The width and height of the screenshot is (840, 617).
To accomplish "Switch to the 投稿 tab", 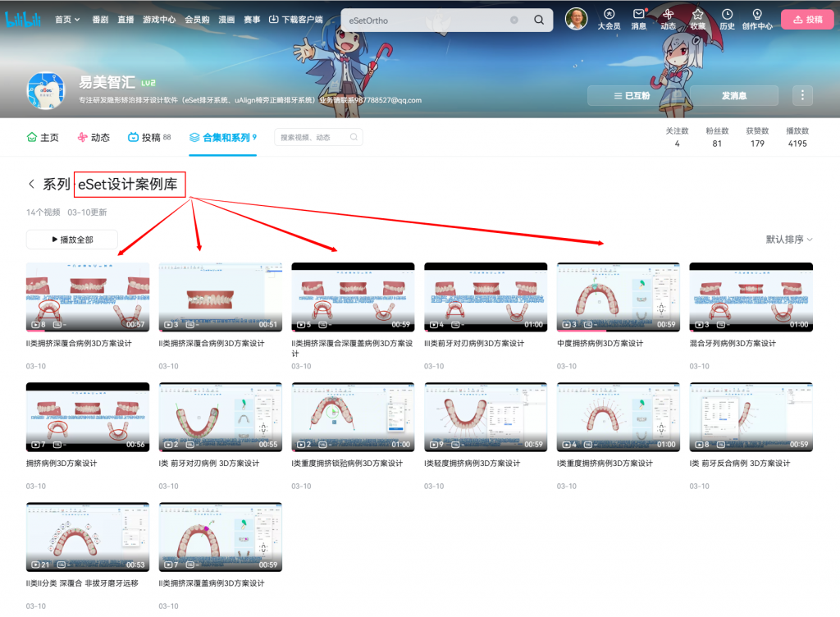I will click(x=148, y=138).
